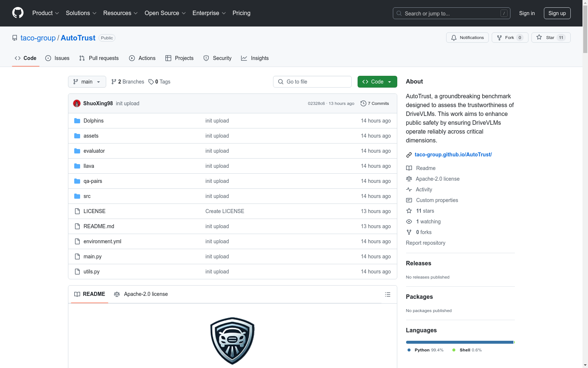The image size is (588, 368).
Task: Click the Python segment of the languages bar
Action: [459, 342]
